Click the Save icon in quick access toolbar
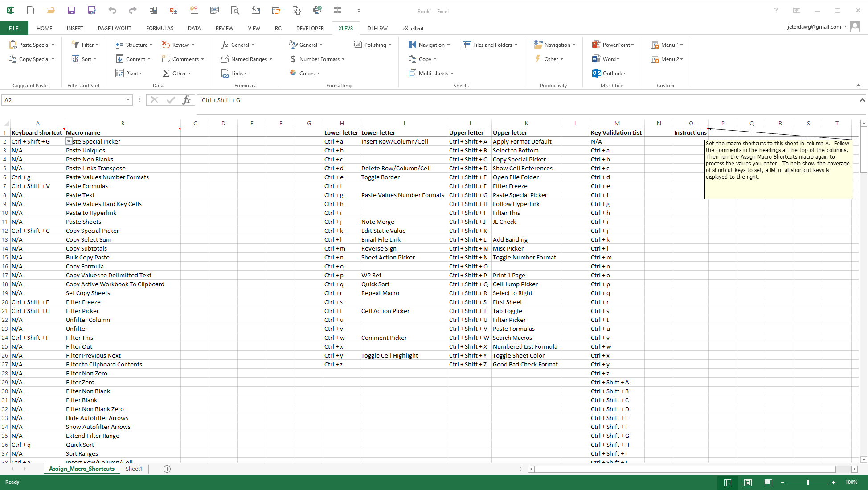868x490 pixels. (71, 10)
